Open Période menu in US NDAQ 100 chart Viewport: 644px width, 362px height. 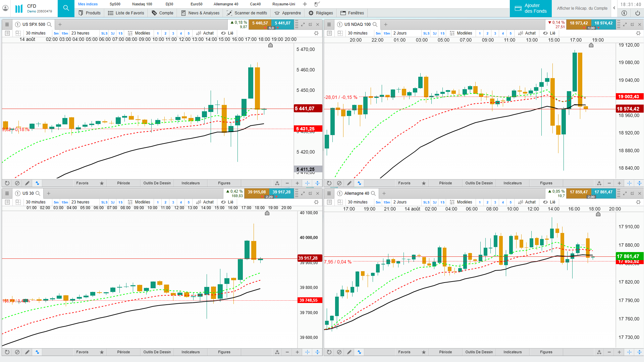(445, 183)
